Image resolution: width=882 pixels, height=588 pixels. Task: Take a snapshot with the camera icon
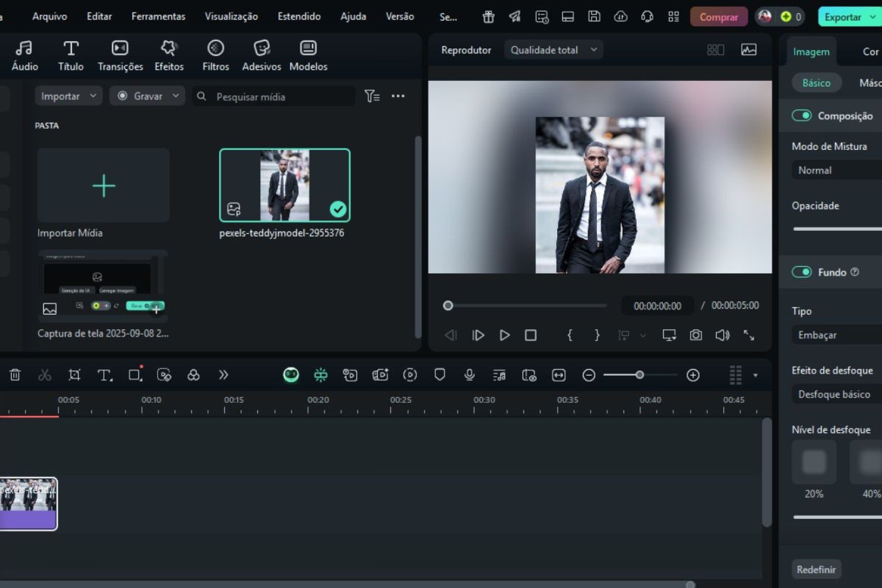695,335
